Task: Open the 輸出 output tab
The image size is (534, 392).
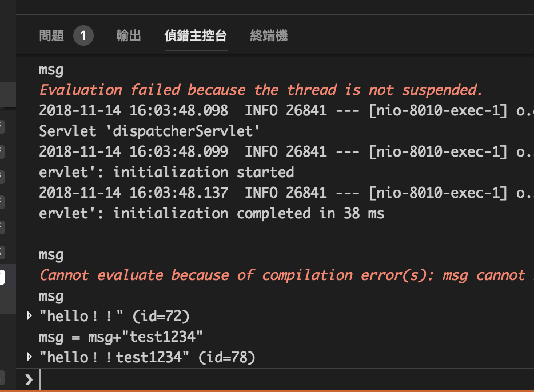Action: coord(129,35)
